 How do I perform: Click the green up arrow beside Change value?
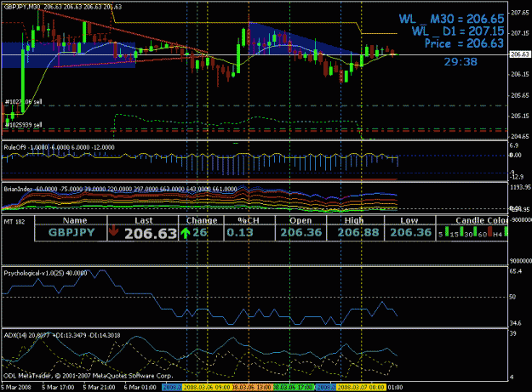click(x=186, y=234)
